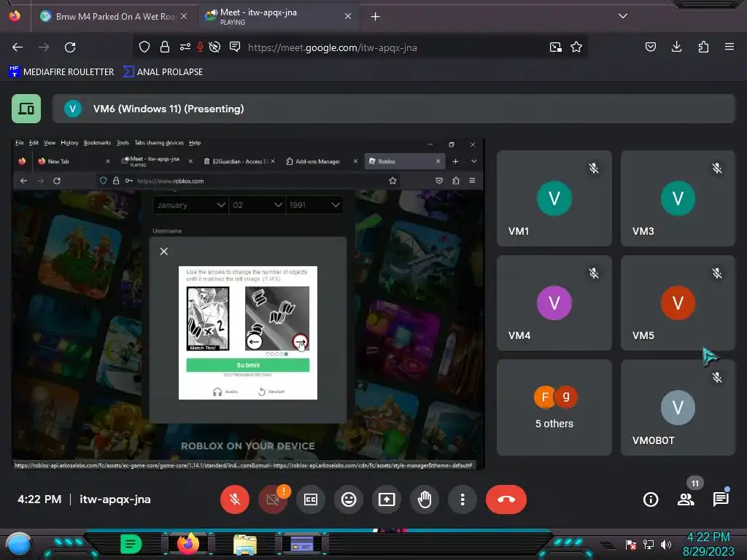Unmute the microphone in Meet controls
747x560 pixels.
click(x=234, y=499)
